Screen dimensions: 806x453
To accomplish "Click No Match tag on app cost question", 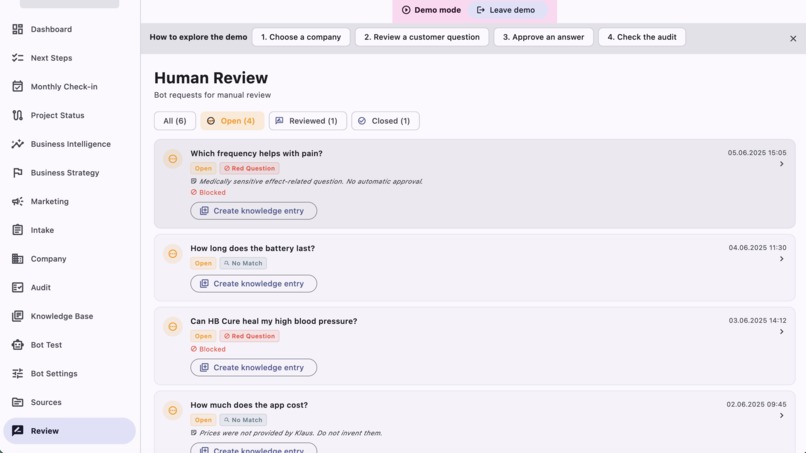I will [x=243, y=420].
